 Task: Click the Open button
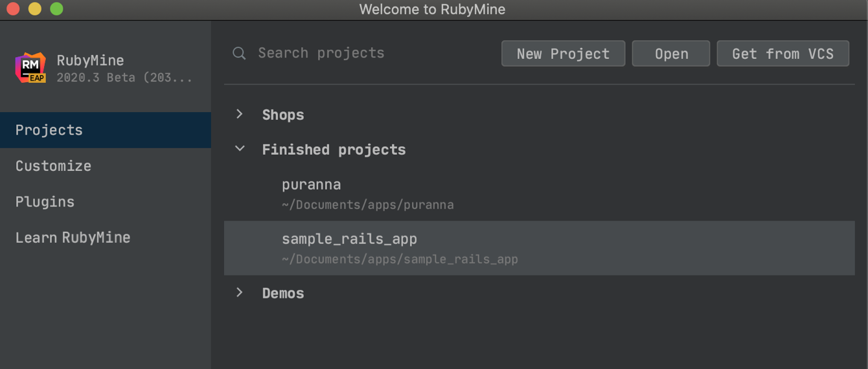point(671,54)
